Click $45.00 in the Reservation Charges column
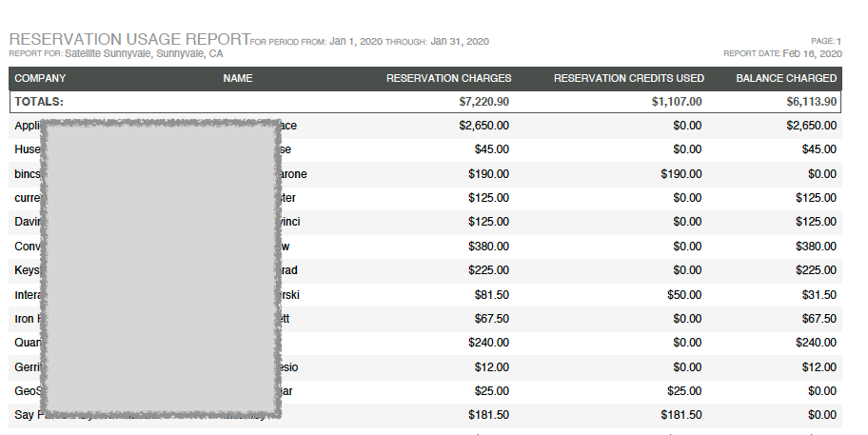Image resolution: width=868 pixels, height=435 pixels. [x=491, y=149]
